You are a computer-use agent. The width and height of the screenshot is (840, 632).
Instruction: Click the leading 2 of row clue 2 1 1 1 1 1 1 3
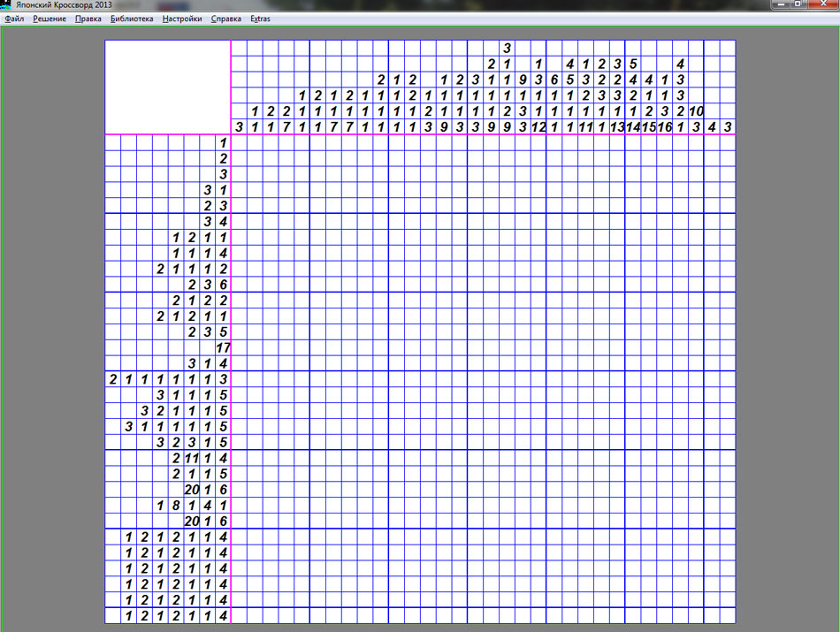click(113, 379)
